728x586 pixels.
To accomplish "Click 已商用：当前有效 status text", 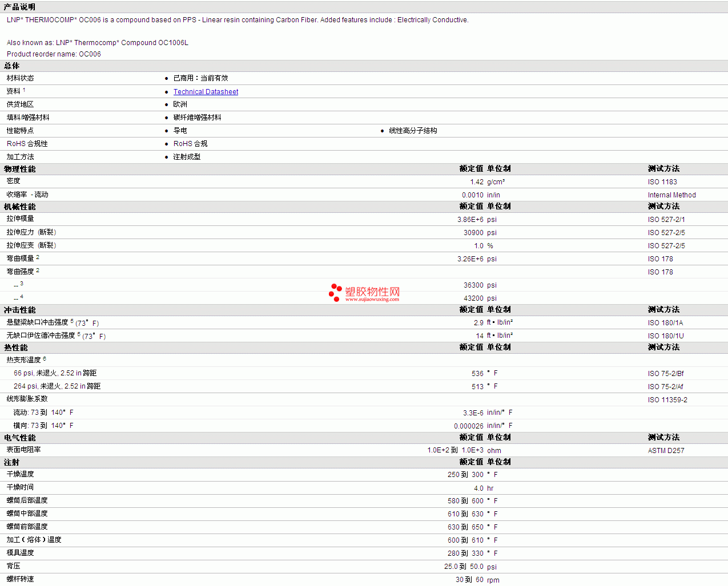I will tap(200, 78).
